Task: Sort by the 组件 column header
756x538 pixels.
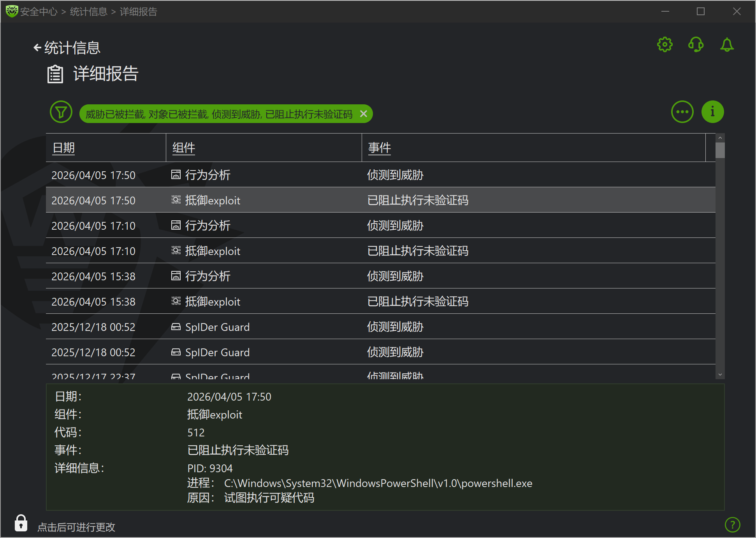Action: coord(184,148)
